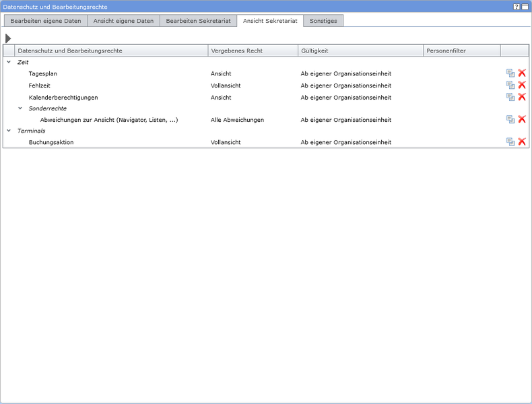Open help via the question mark icon
The height and width of the screenshot is (404, 532).
[517, 6]
